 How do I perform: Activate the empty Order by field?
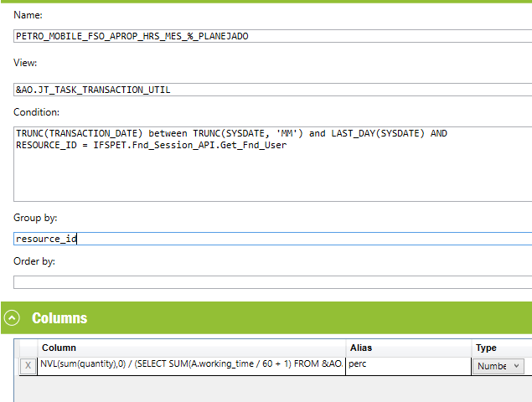[273, 282]
